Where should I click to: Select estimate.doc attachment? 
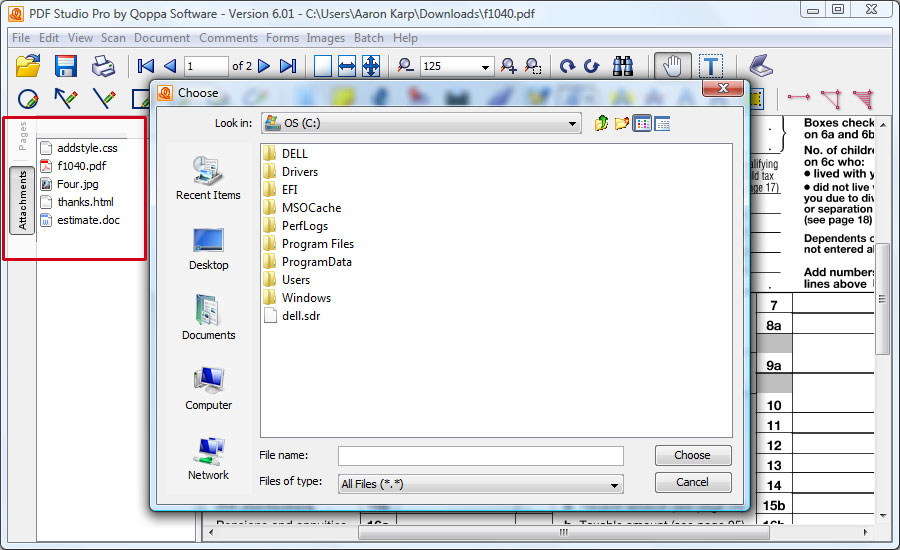coord(80,220)
